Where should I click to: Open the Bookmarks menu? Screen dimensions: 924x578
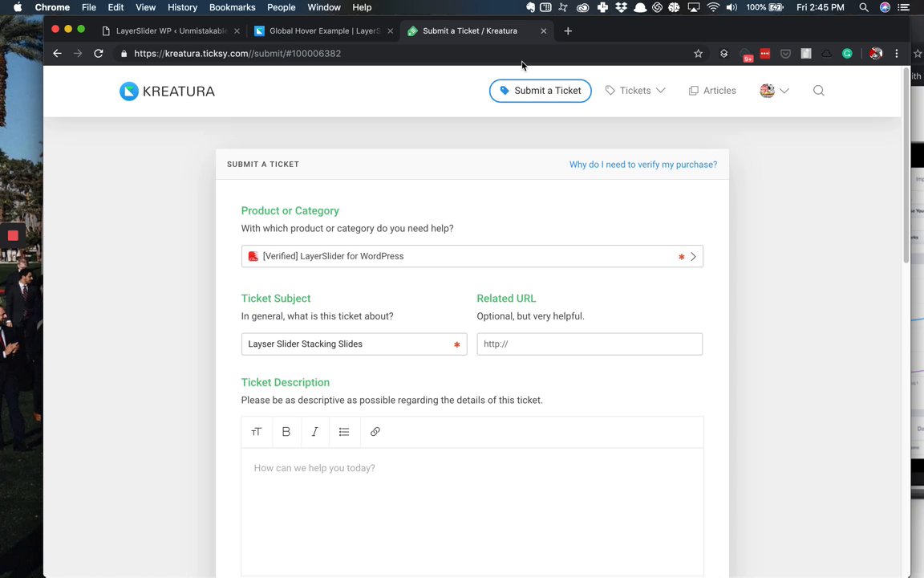tap(232, 7)
